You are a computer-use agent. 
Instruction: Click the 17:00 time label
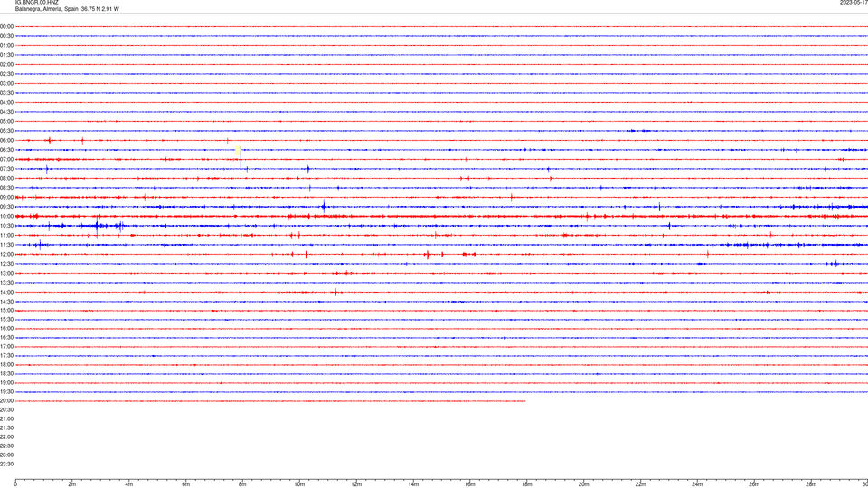pyautogui.click(x=6, y=346)
